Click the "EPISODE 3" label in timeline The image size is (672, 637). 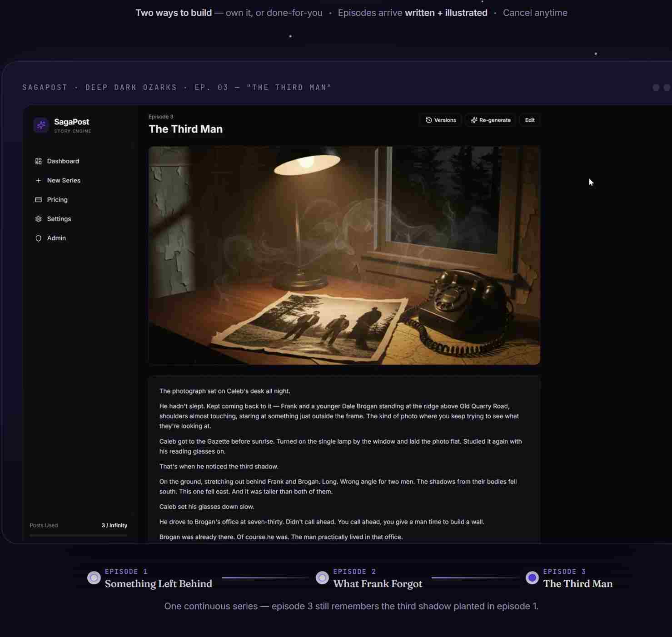pos(565,572)
